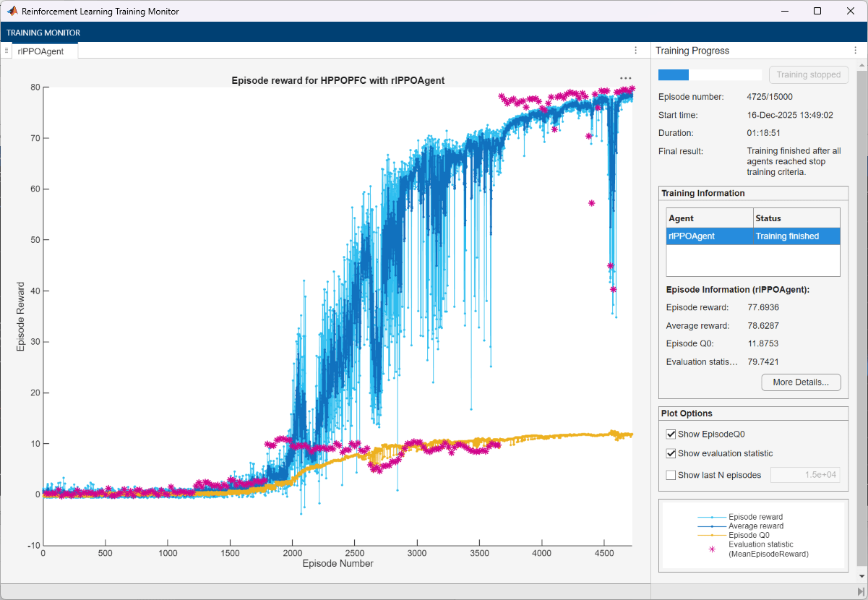Open the document tab list icon
Viewport: 868px width, 600px height.
click(x=7, y=51)
